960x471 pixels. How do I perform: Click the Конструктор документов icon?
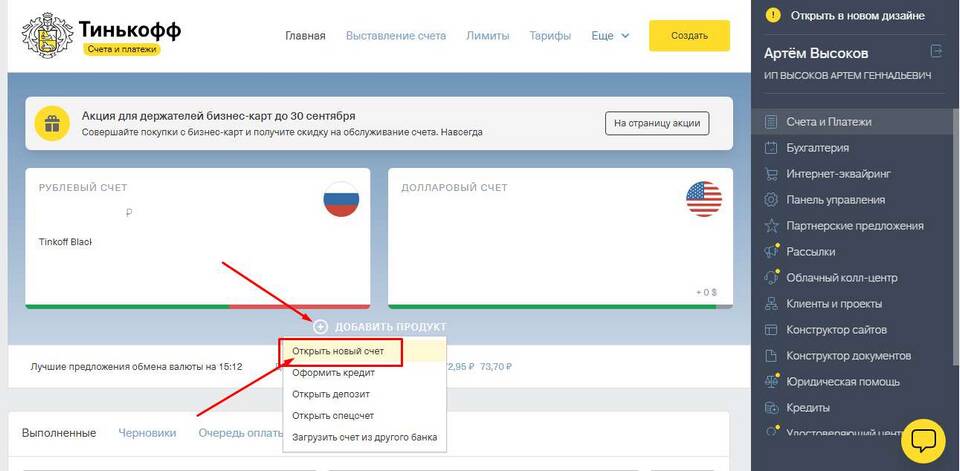[x=771, y=356]
